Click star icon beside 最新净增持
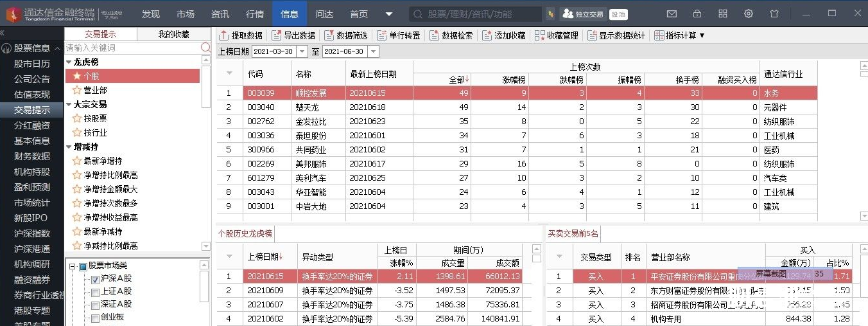 click(x=77, y=161)
